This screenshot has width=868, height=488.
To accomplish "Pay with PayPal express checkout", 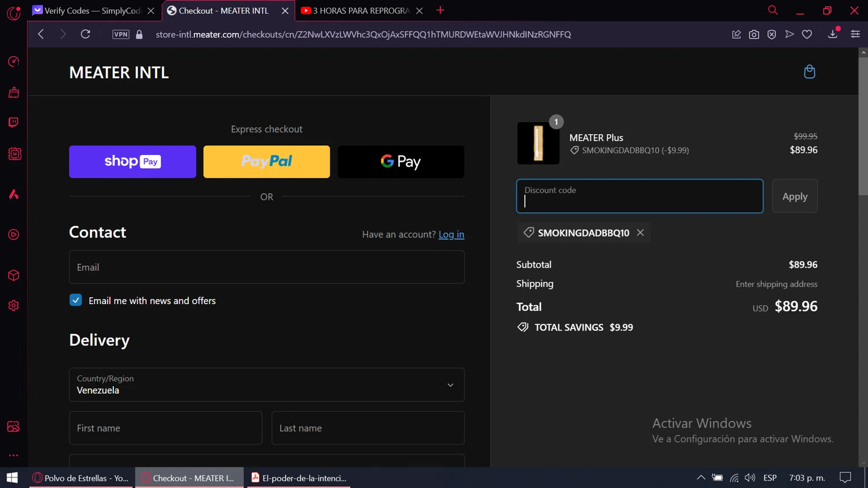I will 267,161.
